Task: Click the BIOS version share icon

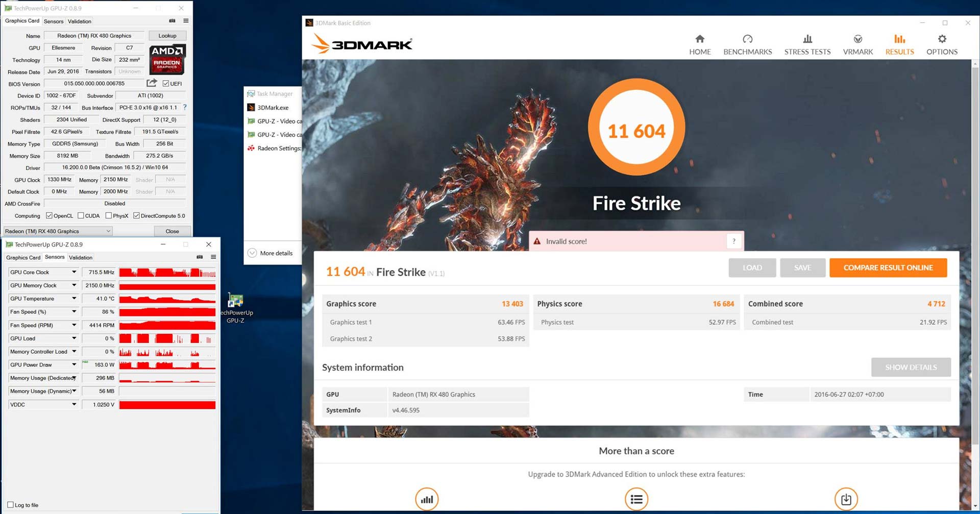Action: point(152,83)
